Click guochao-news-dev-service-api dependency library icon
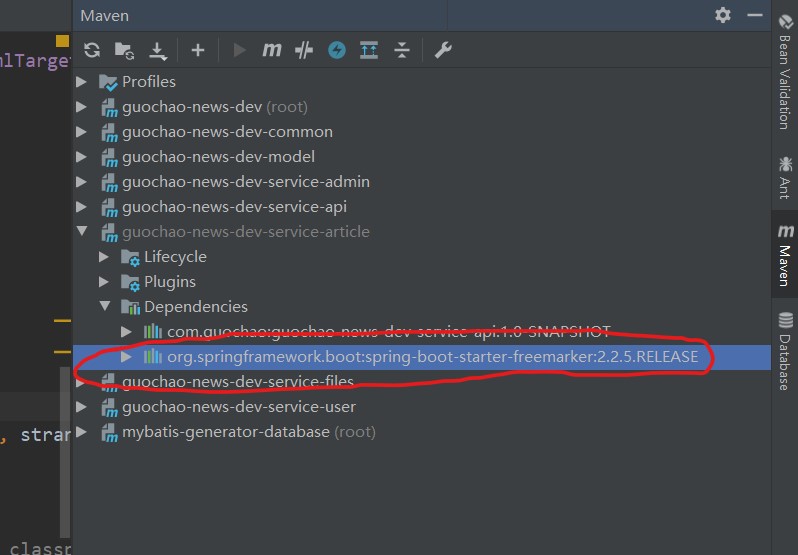Screen dimensions: 798x555 pos(153,331)
